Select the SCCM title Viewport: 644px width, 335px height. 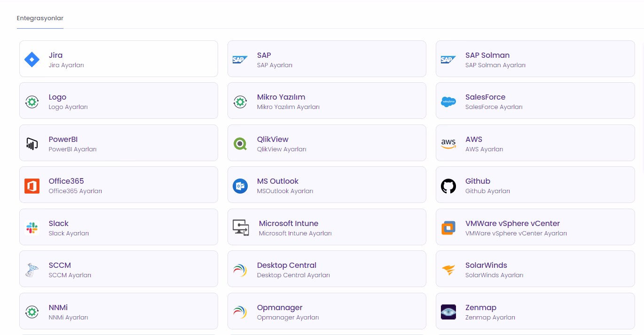tap(60, 265)
